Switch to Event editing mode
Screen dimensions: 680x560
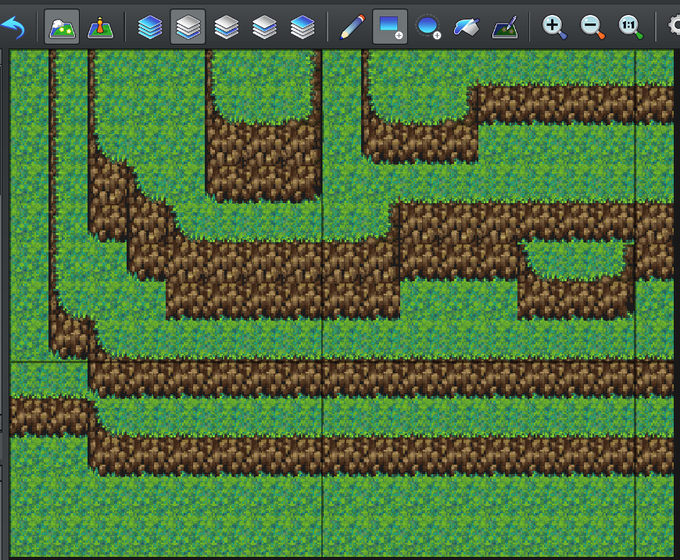pyautogui.click(x=100, y=27)
